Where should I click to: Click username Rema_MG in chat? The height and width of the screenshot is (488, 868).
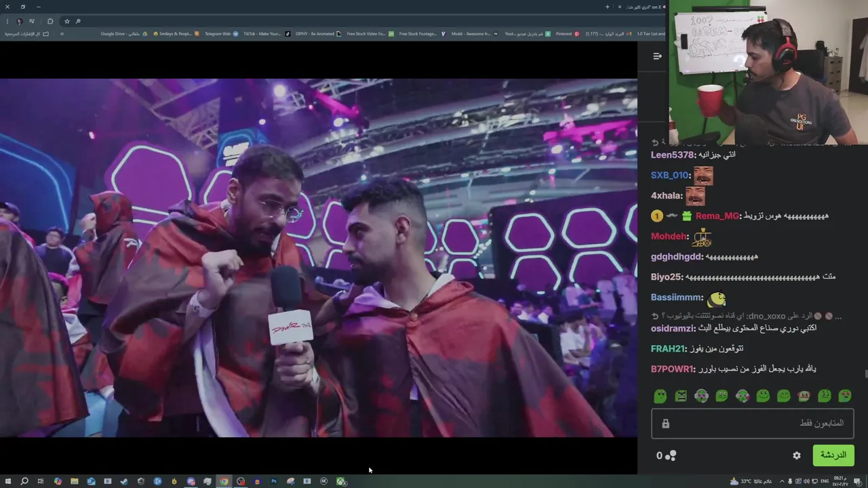coord(717,216)
